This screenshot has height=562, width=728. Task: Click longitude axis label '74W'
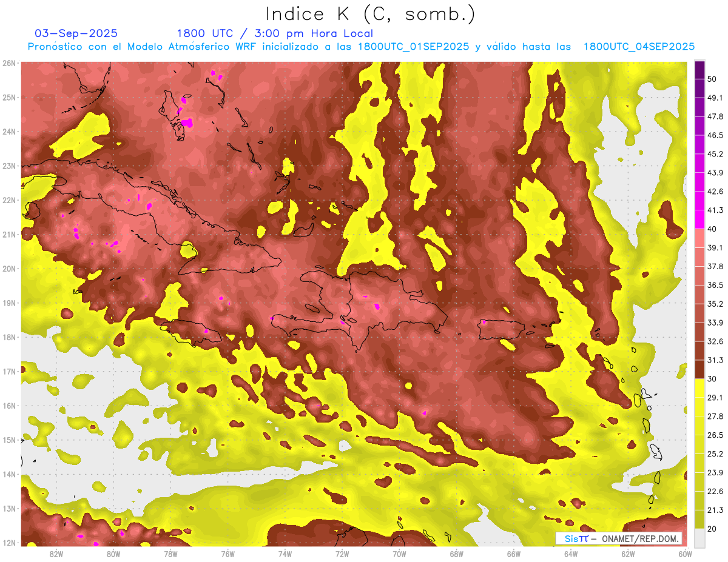[x=285, y=554]
